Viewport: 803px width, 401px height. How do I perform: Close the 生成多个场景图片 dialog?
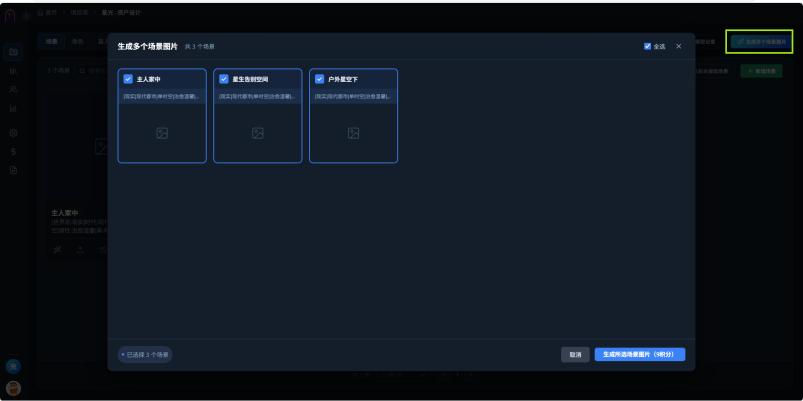[x=679, y=46]
